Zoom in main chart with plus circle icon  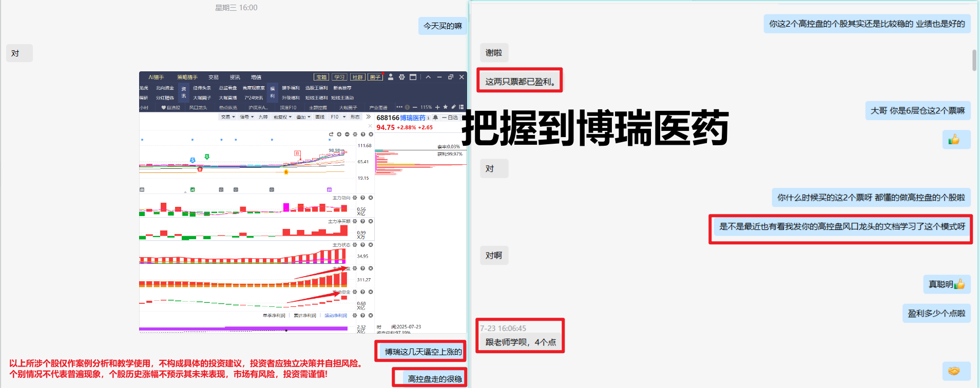click(339, 134)
